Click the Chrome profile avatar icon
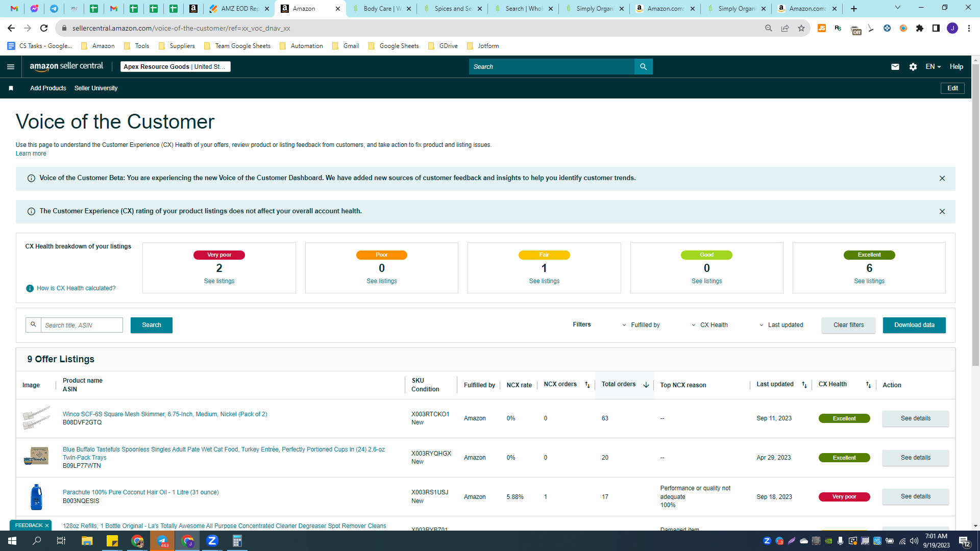Viewport: 980px width, 551px height. coord(952,28)
